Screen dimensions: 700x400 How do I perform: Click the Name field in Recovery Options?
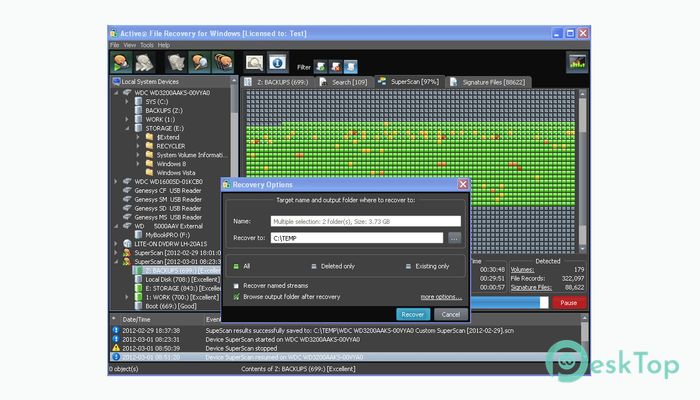pyautogui.click(x=366, y=221)
